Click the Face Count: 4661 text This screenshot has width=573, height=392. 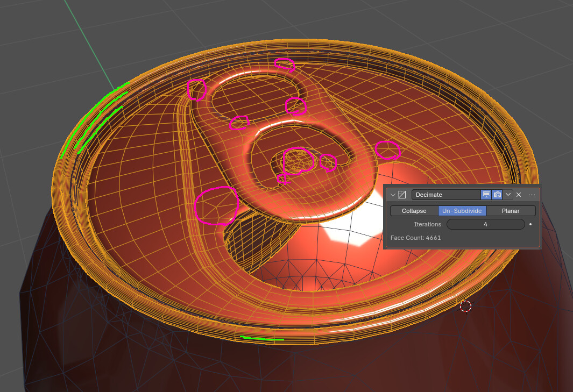pyautogui.click(x=415, y=238)
